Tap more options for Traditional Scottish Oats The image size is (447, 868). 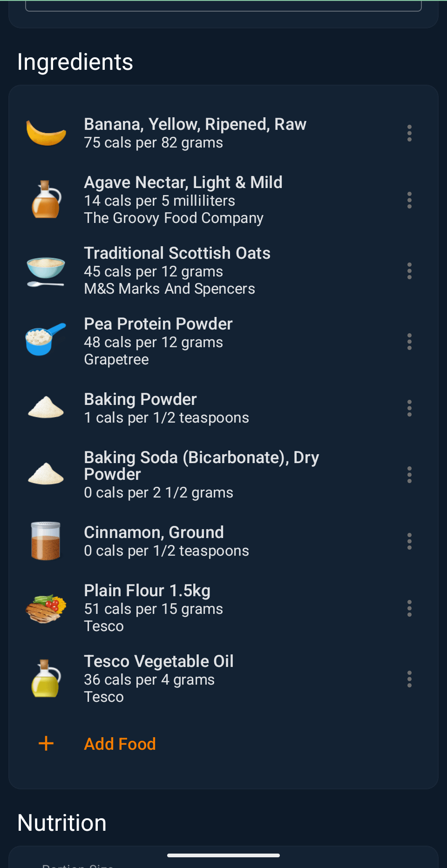409,271
